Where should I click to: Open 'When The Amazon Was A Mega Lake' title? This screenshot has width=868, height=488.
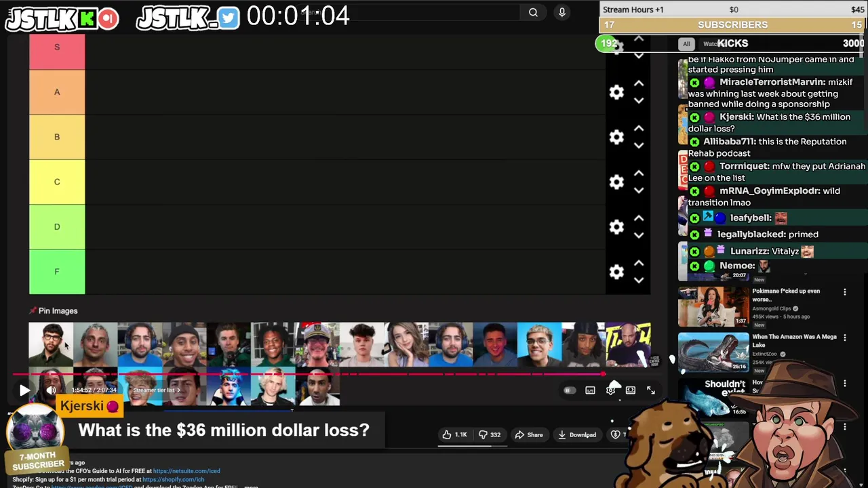click(x=794, y=341)
